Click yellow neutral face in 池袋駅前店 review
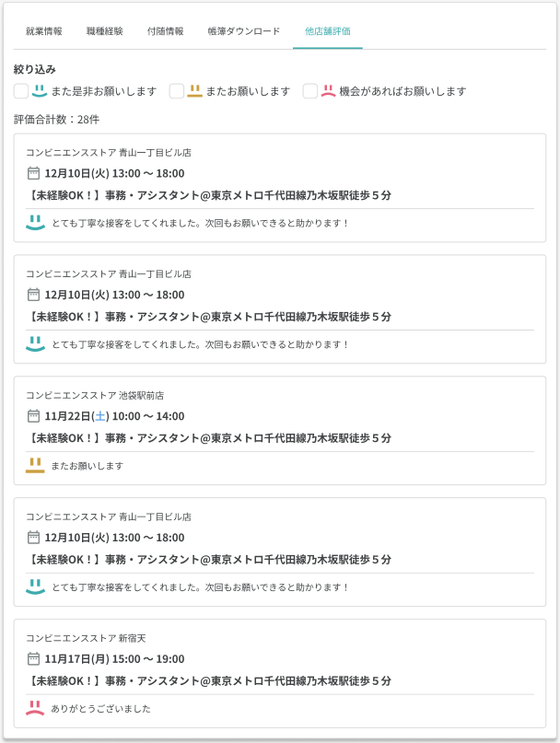Screen dimensions: 560x743 (x=35, y=465)
